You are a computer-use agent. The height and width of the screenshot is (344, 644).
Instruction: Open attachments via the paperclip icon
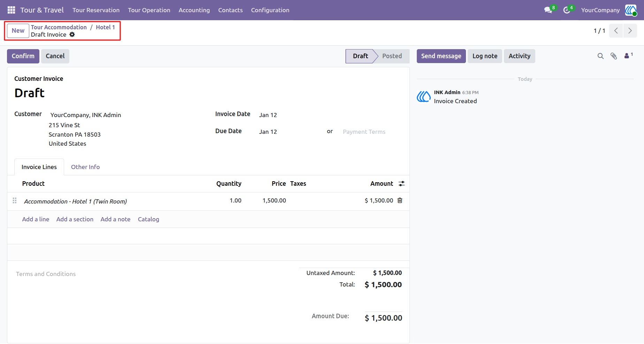(614, 56)
